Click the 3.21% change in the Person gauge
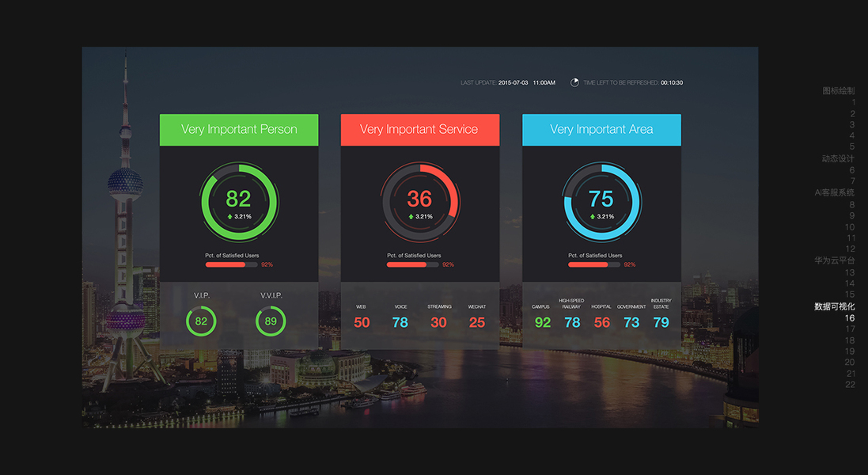868x475 pixels. point(243,216)
